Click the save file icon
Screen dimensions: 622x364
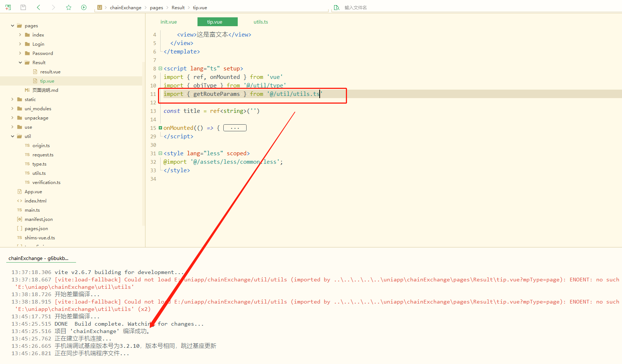point(23,7)
